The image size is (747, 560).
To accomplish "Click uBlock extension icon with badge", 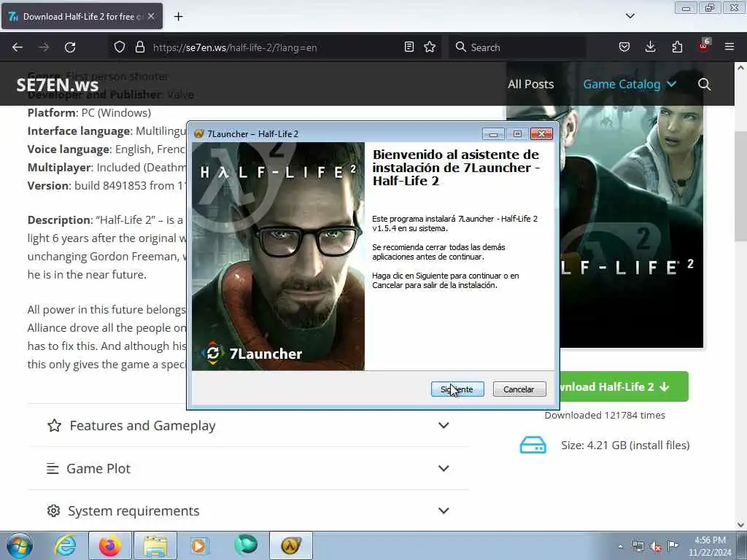I will (x=704, y=46).
